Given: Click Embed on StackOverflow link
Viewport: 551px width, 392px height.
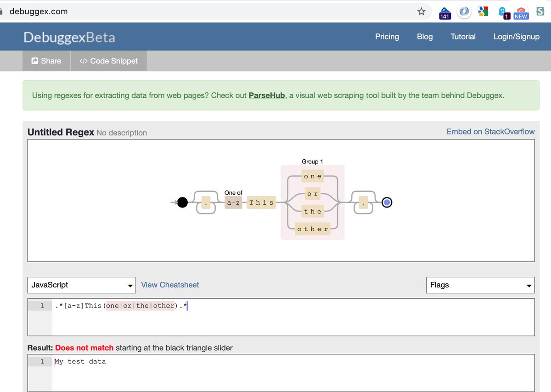Looking at the screenshot, I should pyautogui.click(x=490, y=132).
